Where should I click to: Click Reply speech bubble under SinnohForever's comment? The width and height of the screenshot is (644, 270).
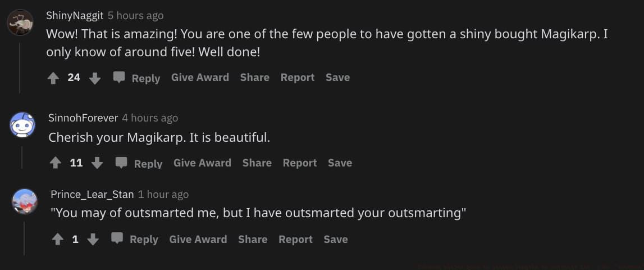coord(121,163)
